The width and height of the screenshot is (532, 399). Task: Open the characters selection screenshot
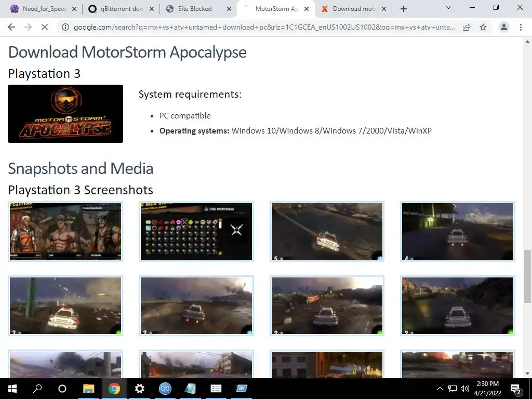click(65, 231)
